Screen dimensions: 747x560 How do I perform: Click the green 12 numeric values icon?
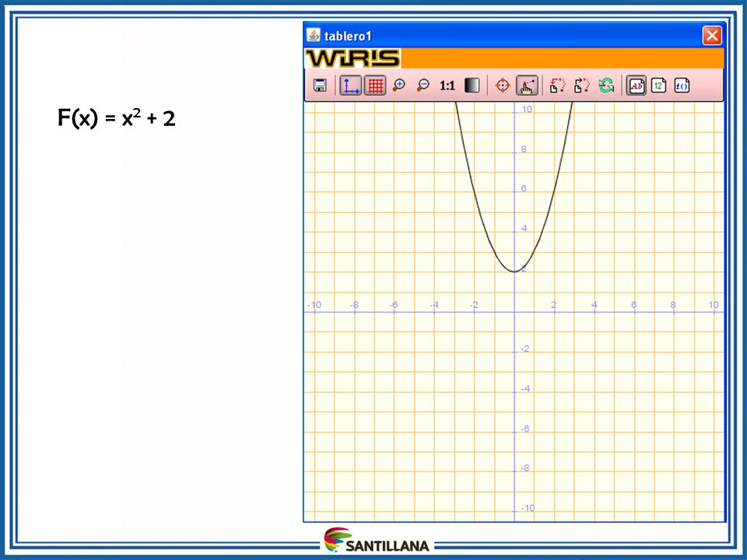(x=658, y=86)
